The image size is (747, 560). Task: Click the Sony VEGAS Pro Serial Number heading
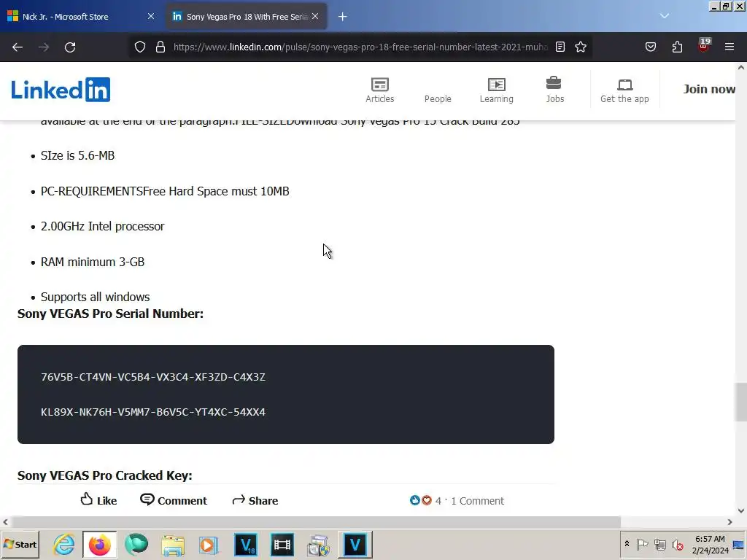point(111,314)
